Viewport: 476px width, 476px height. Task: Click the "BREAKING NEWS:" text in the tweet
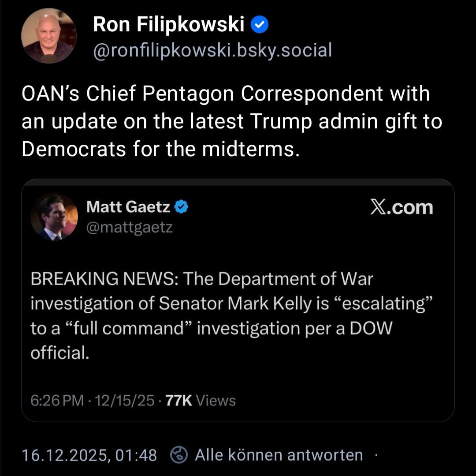point(104,279)
